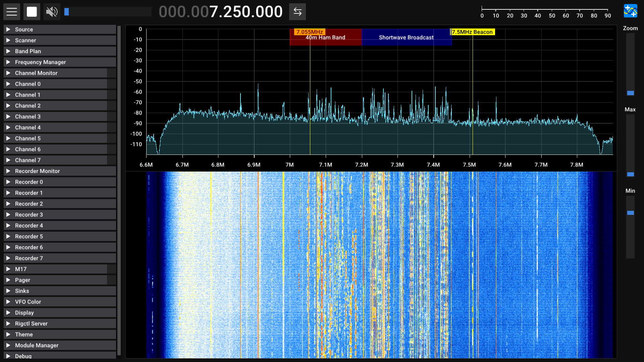Click the muted speaker volume icon
The image size is (644, 362).
(x=52, y=12)
